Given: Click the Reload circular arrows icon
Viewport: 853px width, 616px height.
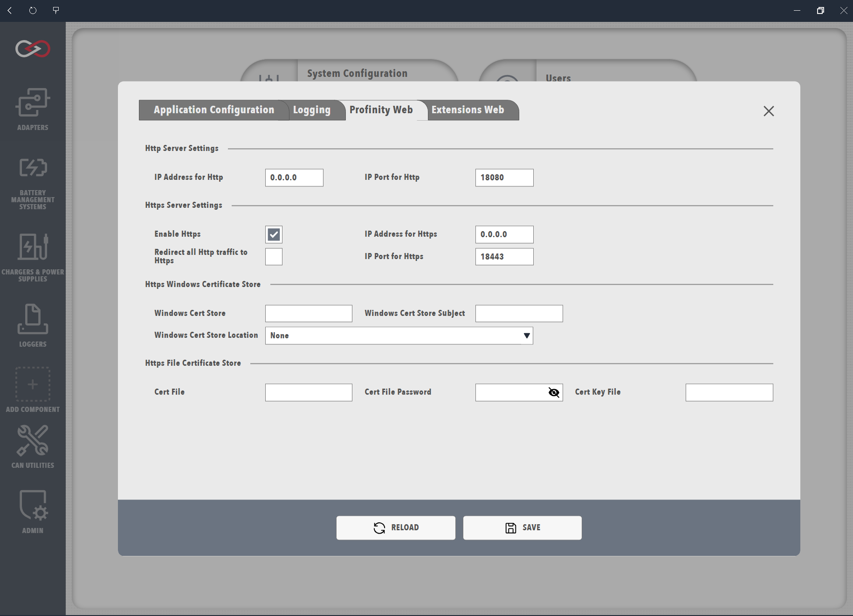Looking at the screenshot, I should 379,527.
